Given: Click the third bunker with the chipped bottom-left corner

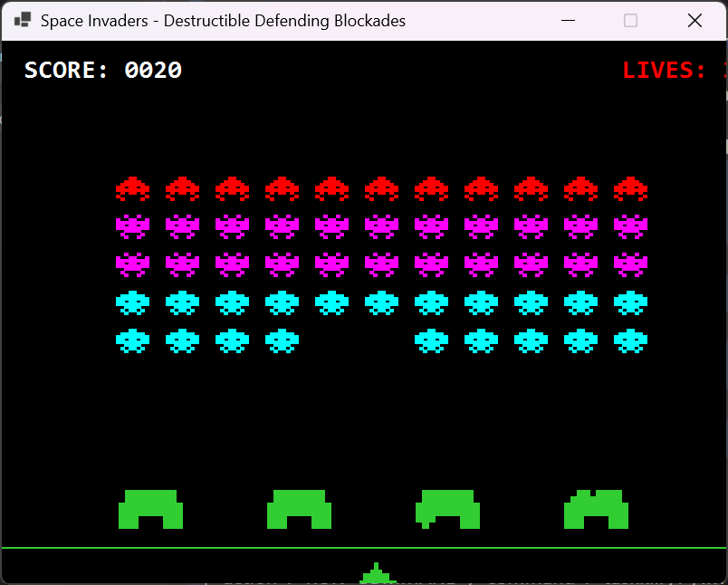Looking at the screenshot, I should [448, 509].
